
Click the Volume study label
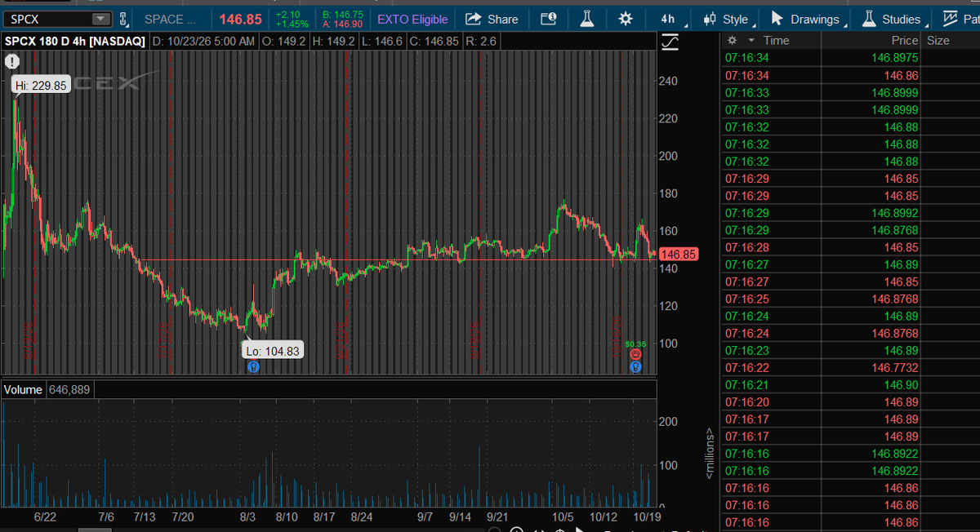click(x=23, y=389)
